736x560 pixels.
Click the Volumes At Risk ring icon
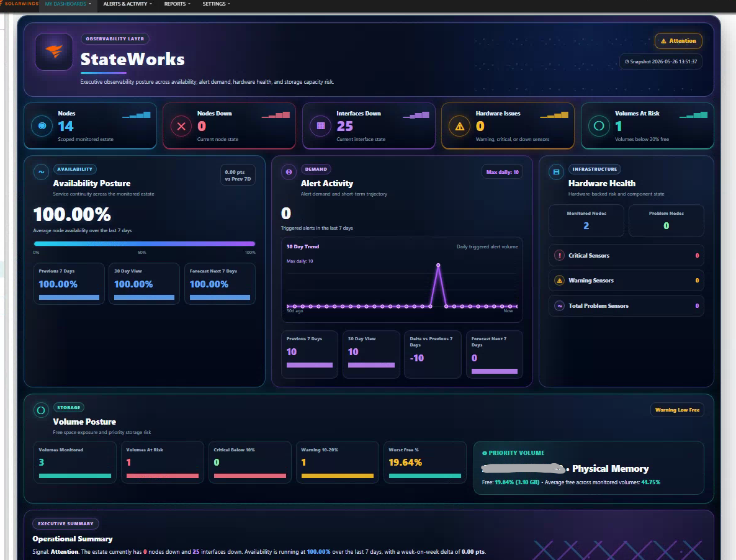tap(599, 126)
